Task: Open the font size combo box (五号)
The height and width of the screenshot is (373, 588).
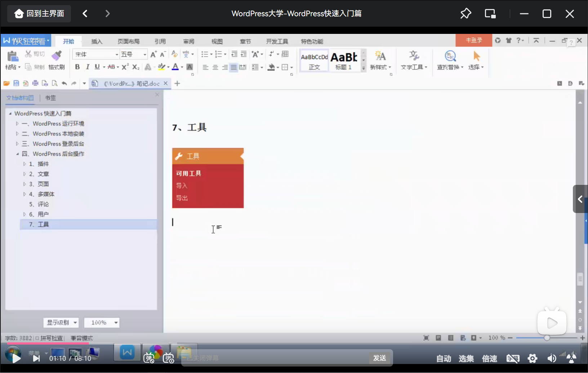Action: (134, 54)
